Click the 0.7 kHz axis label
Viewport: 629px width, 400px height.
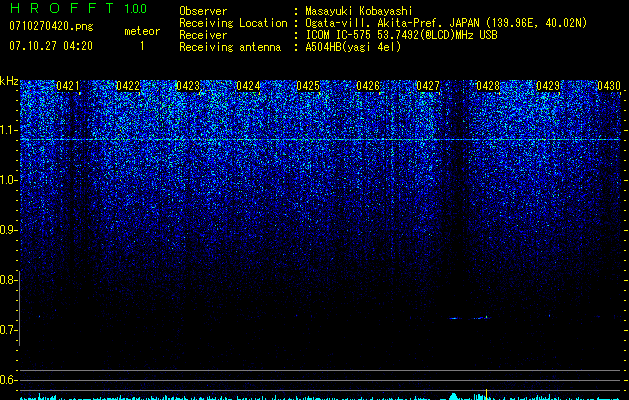(8, 330)
